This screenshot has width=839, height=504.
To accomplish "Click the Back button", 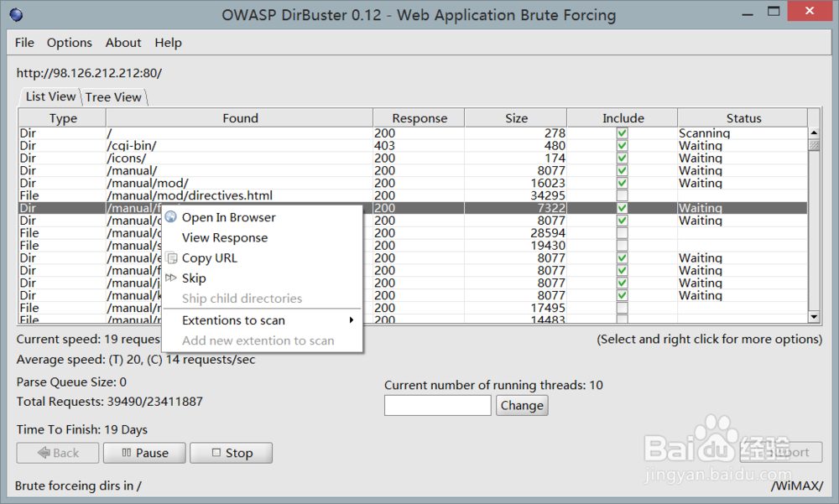I will [x=58, y=453].
